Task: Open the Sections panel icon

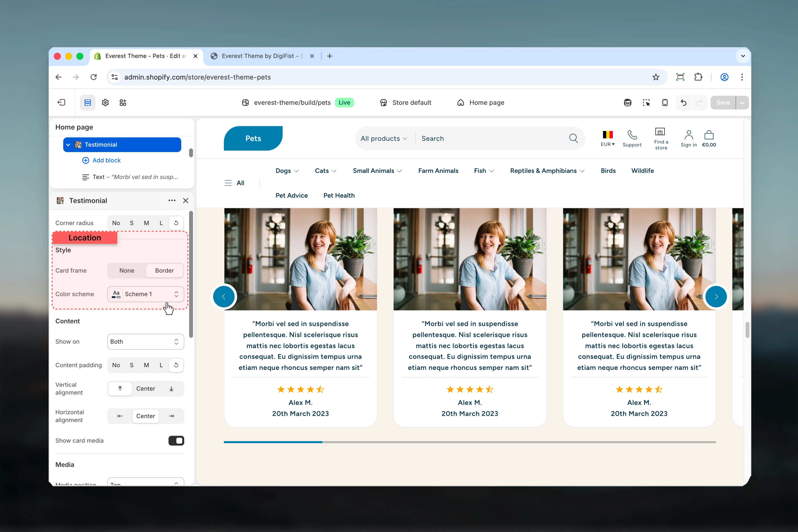Action: click(x=88, y=102)
